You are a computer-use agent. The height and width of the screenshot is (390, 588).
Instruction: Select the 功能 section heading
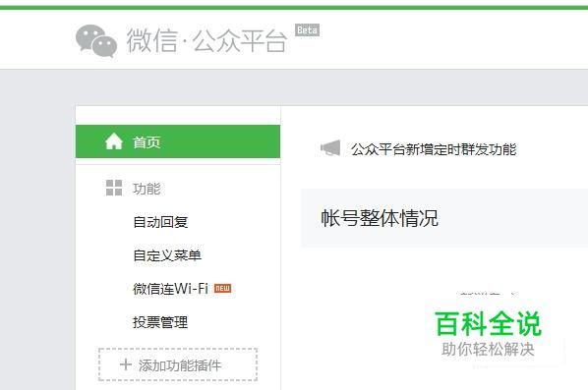pos(147,189)
